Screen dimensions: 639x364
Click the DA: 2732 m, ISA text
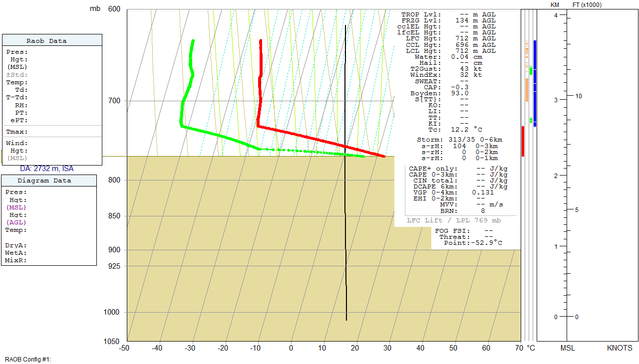[46, 169]
